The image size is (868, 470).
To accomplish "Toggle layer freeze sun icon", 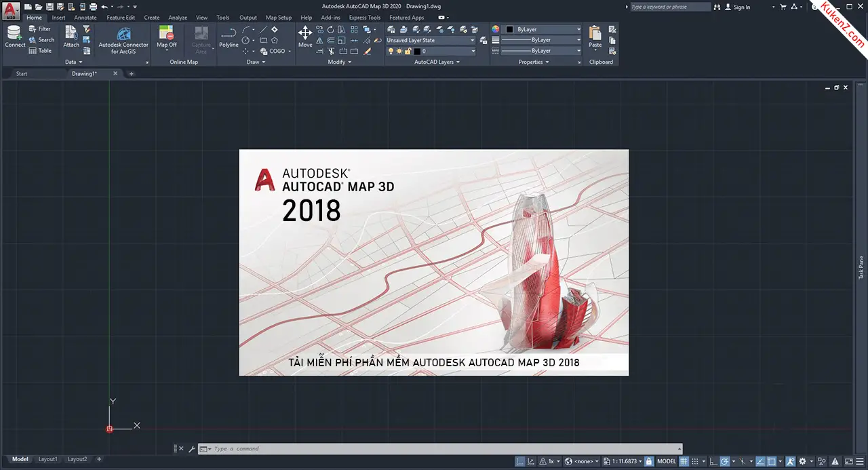I will click(x=399, y=51).
